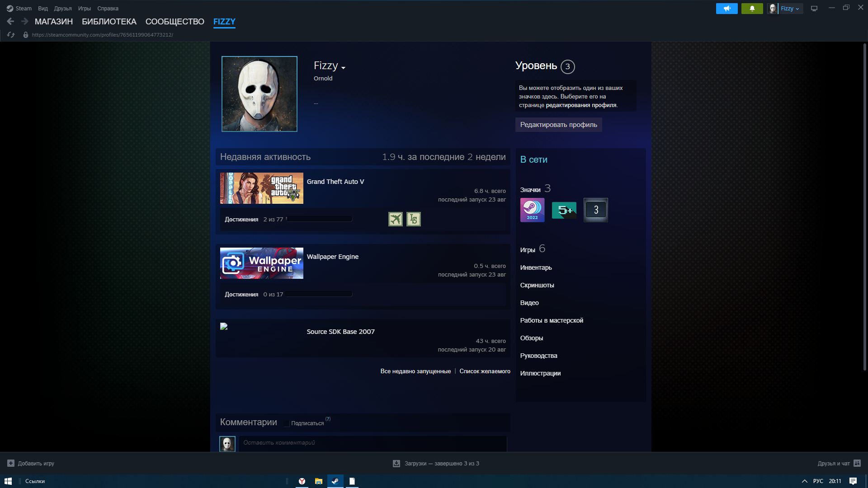Open the 5+ games collector badge
Image resolution: width=868 pixels, height=488 pixels.
pos(564,210)
